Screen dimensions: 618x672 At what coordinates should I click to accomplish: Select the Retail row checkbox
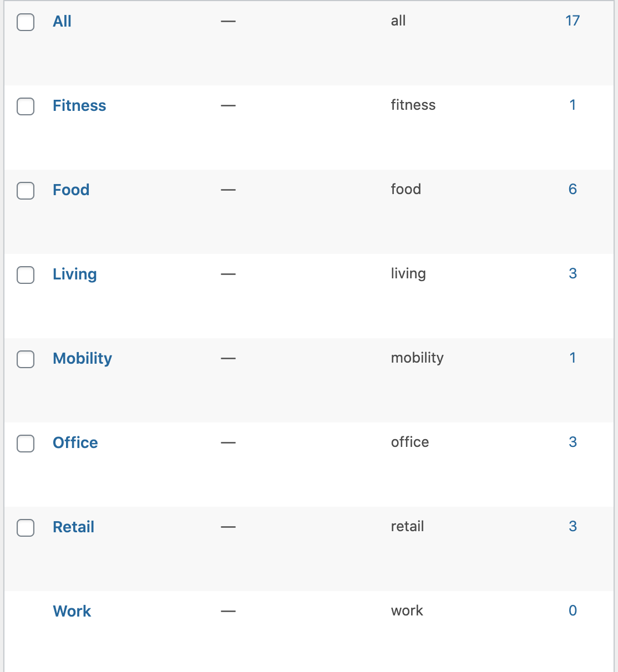(26, 528)
